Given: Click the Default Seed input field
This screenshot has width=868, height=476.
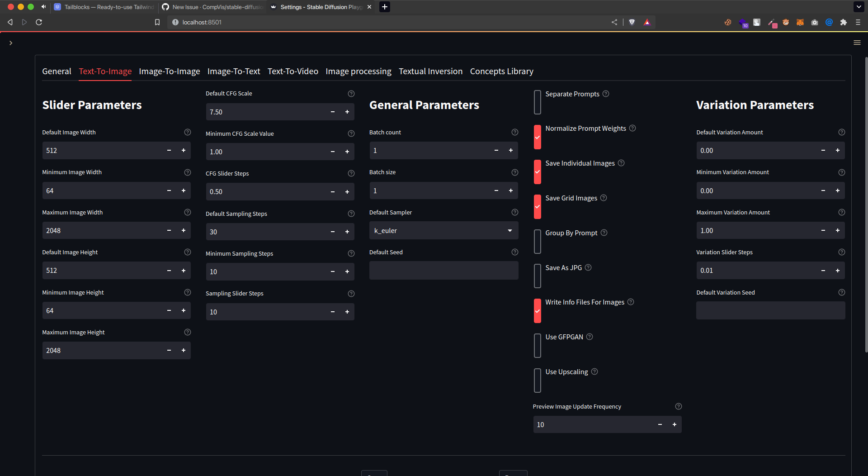Looking at the screenshot, I should click(x=443, y=270).
